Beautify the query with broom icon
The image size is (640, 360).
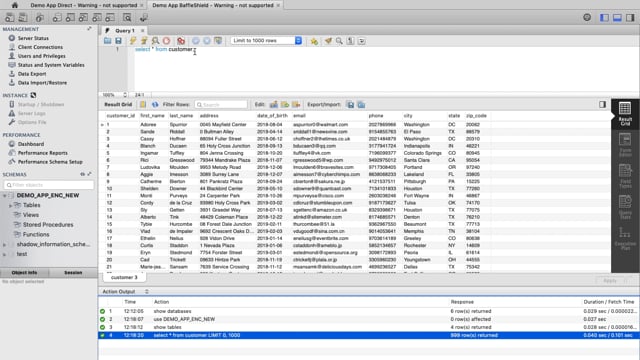coord(328,41)
